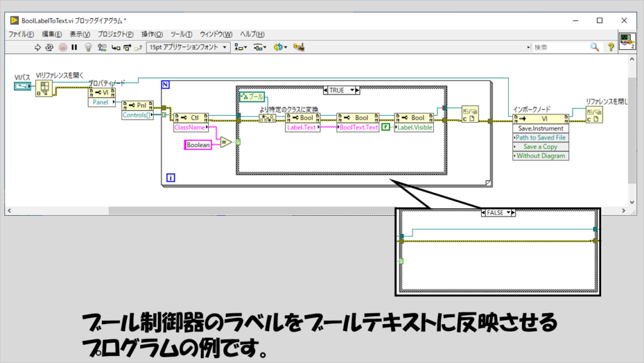Image resolution: width=644 pixels, height=363 pixels.
Task: Open the 15pt application font dropdown
Action: pyautogui.click(x=187, y=47)
